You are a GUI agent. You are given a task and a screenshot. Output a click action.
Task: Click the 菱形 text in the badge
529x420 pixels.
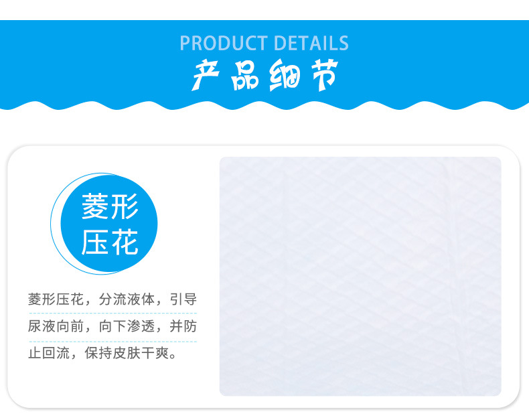tap(110, 206)
